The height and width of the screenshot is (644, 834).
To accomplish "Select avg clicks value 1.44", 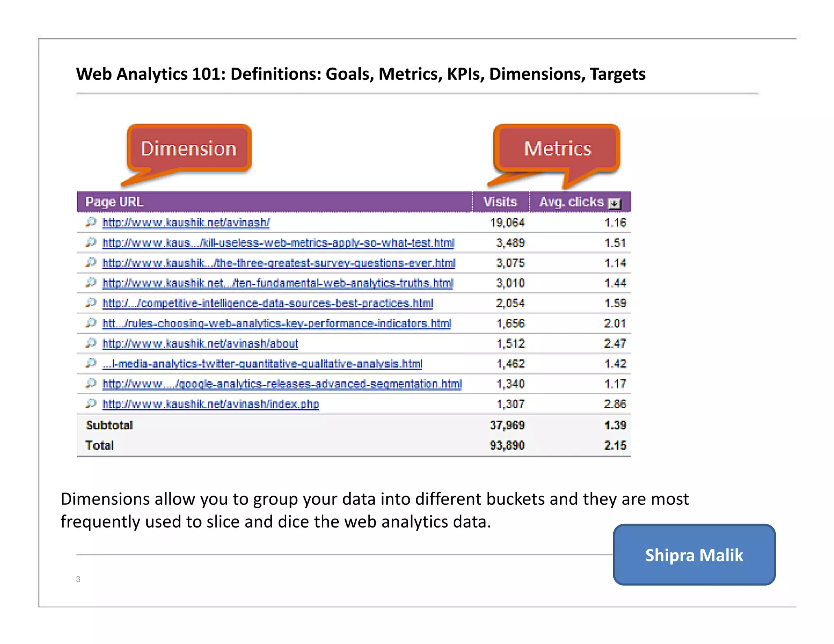I will [x=615, y=283].
